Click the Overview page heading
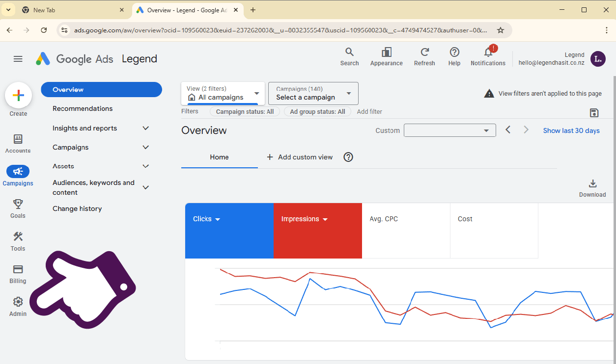 [204, 130]
